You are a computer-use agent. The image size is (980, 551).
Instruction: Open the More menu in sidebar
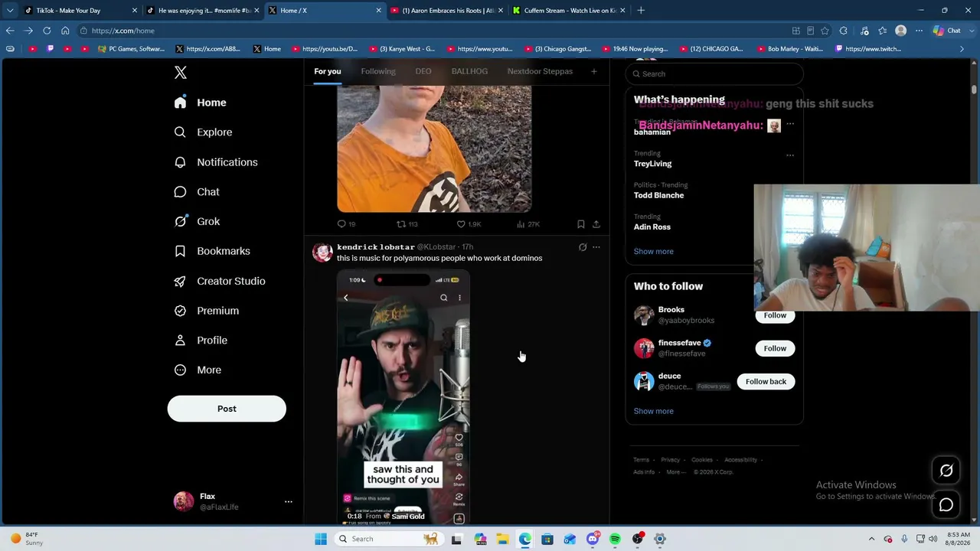click(198, 370)
